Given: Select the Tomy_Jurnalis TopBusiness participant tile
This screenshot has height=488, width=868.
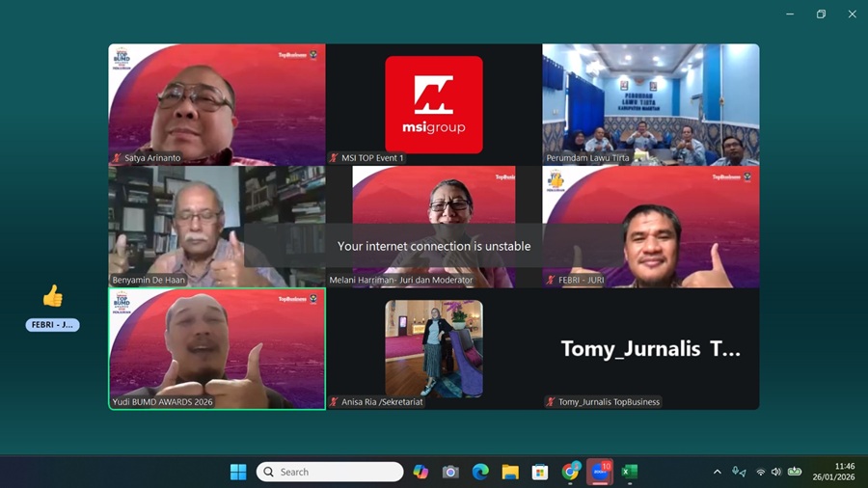Looking at the screenshot, I should 650,348.
